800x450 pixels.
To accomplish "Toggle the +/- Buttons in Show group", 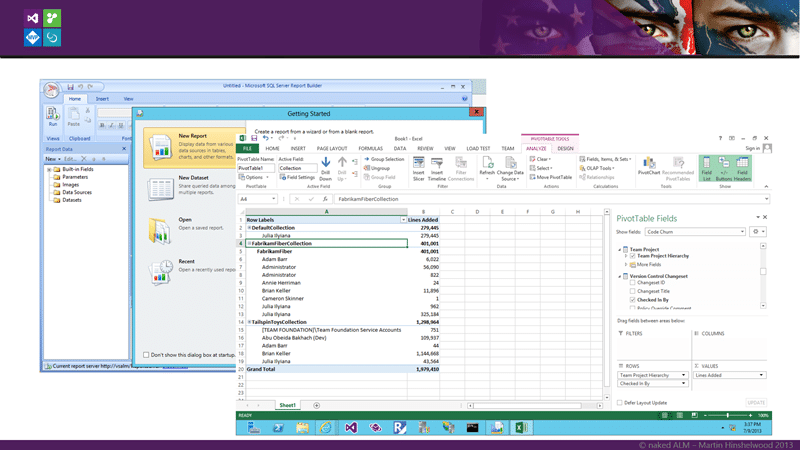I will (724, 169).
